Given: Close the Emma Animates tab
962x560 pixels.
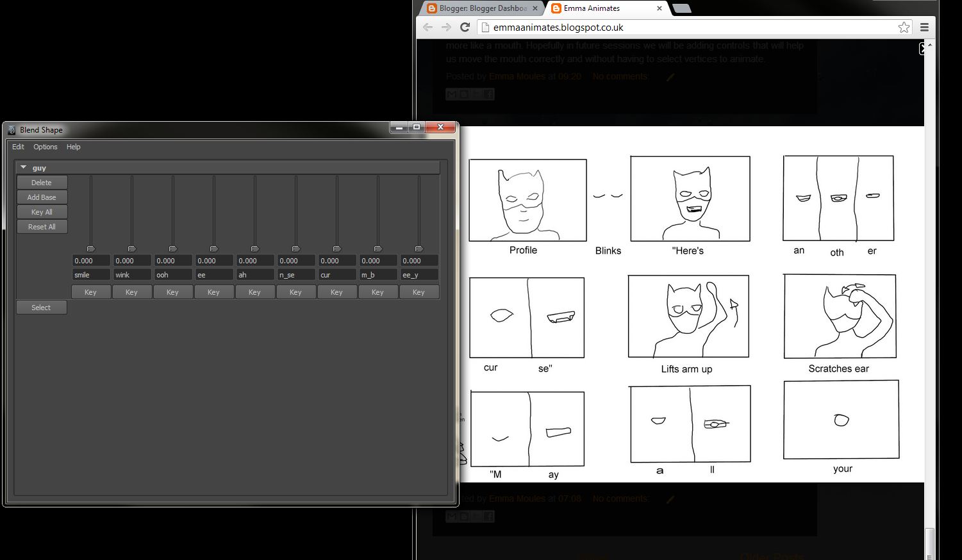Looking at the screenshot, I should tap(659, 8).
